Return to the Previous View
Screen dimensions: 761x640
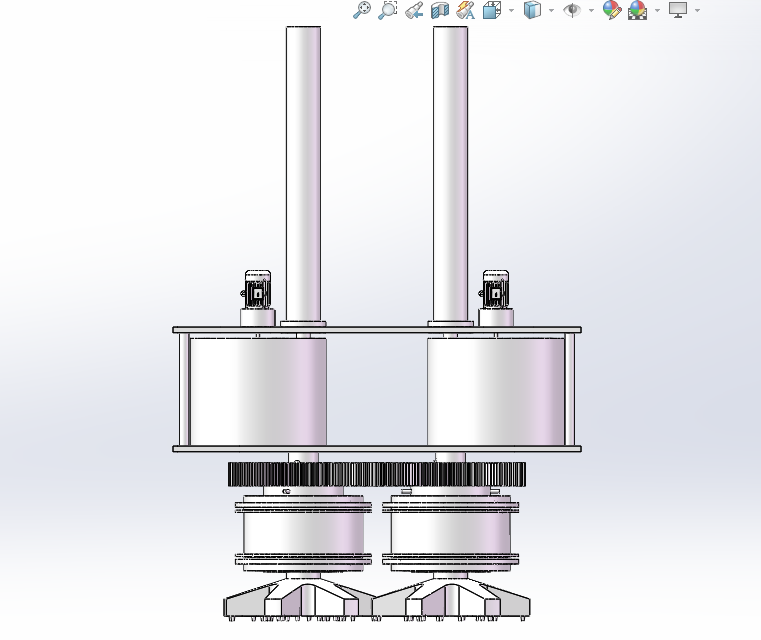414,10
